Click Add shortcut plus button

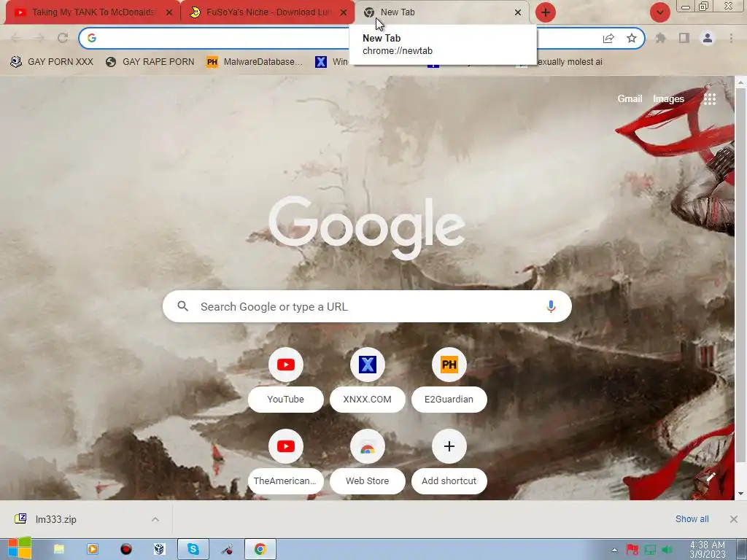coord(449,447)
